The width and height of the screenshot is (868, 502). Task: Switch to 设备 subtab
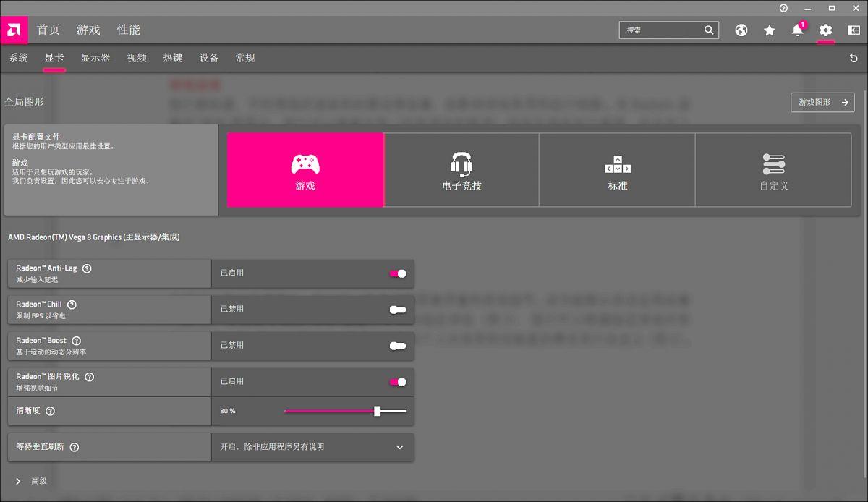click(x=209, y=58)
